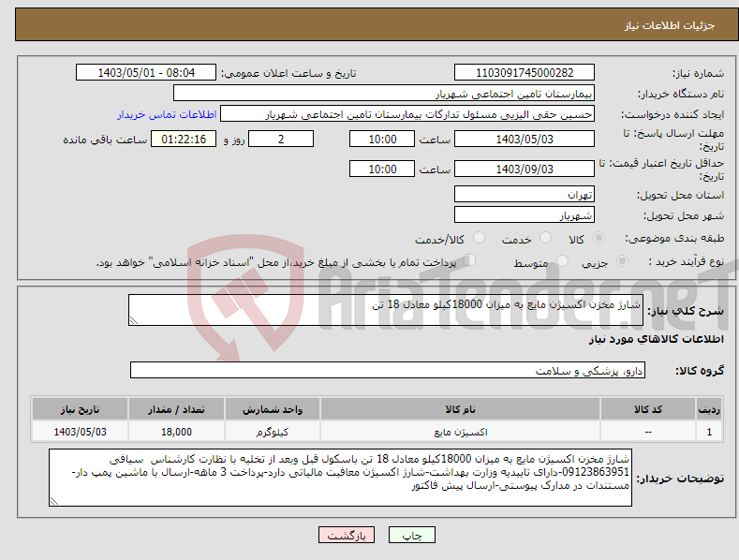
Task: Click the buyer organization name field
Action: coord(384,94)
